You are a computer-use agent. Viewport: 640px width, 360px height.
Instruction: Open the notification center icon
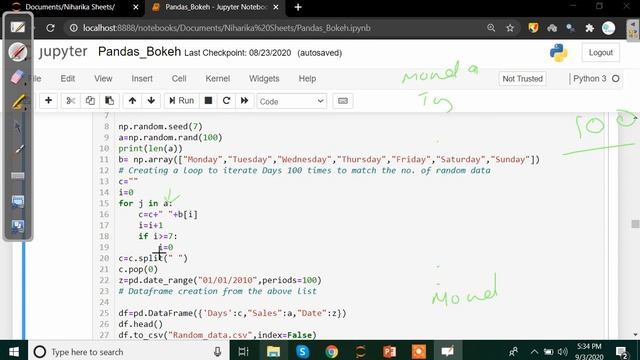tap(622, 352)
